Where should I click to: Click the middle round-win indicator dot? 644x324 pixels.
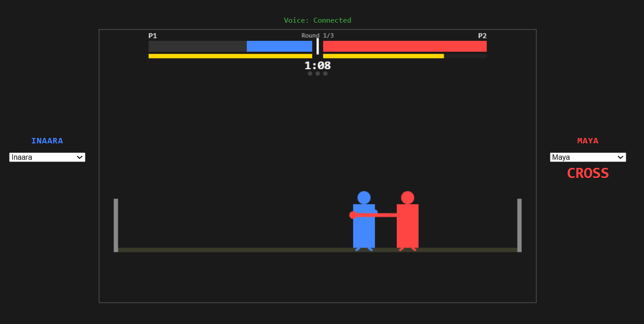[x=318, y=74]
